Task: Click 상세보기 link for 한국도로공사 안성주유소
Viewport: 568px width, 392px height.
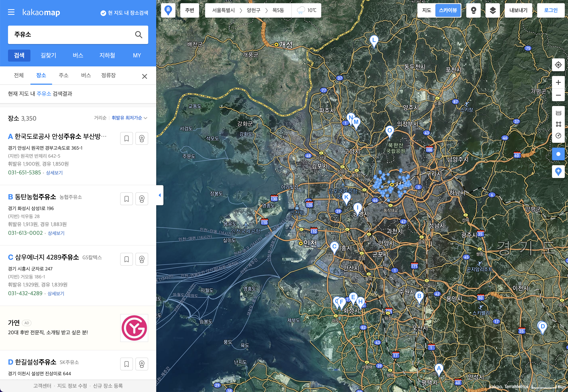Action: tap(54, 173)
